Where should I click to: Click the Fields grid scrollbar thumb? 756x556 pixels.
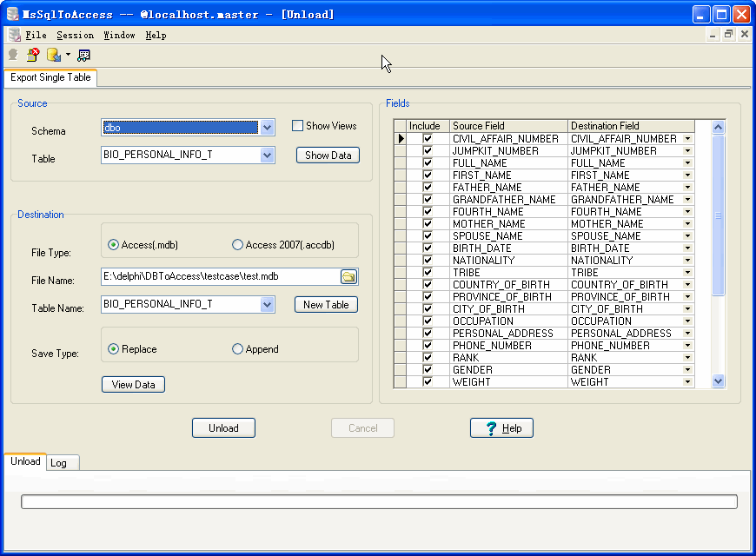tap(718, 215)
